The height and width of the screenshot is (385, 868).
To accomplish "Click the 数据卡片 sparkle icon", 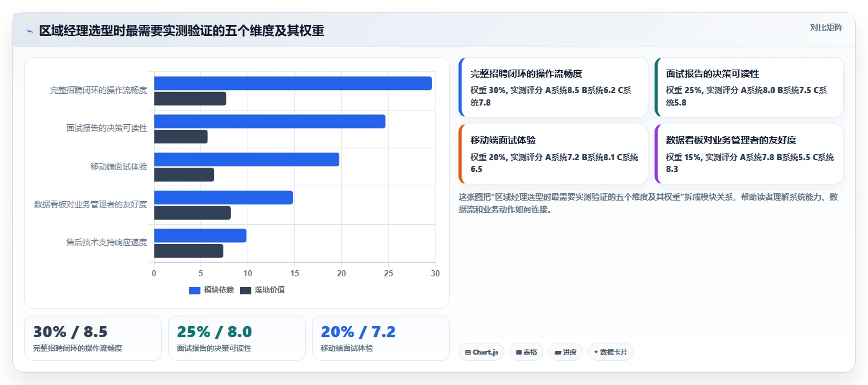I will pyautogui.click(x=596, y=352).
